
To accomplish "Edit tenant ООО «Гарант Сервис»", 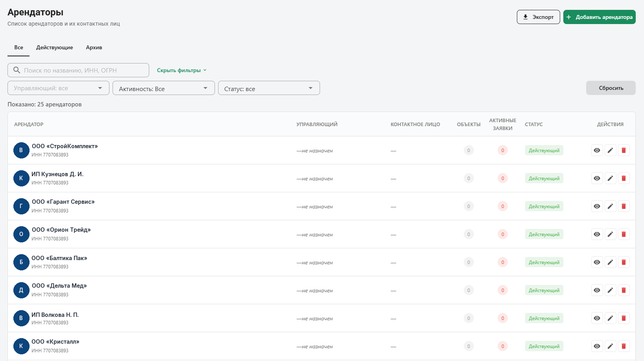I will 610,206.
